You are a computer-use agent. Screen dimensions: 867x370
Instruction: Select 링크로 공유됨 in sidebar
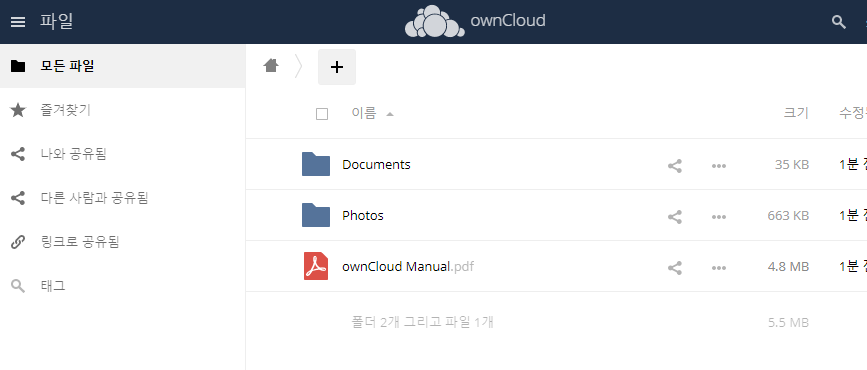pos(123,242)
